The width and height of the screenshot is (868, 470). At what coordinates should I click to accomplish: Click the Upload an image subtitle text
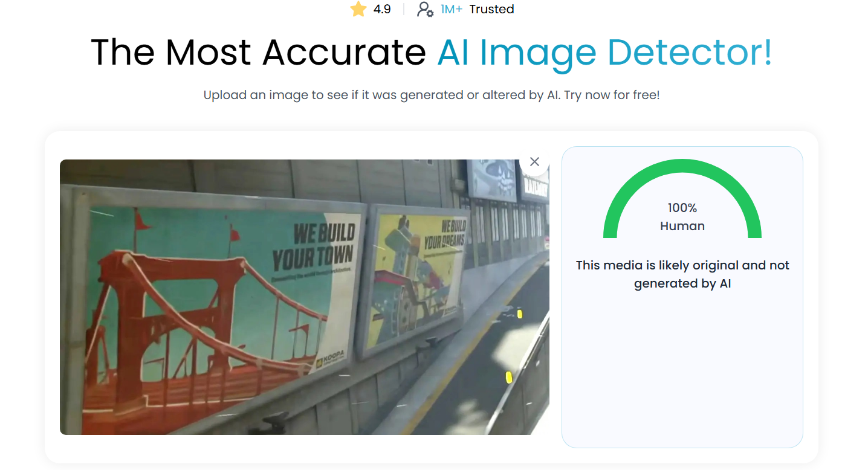(x=432, y=95)
